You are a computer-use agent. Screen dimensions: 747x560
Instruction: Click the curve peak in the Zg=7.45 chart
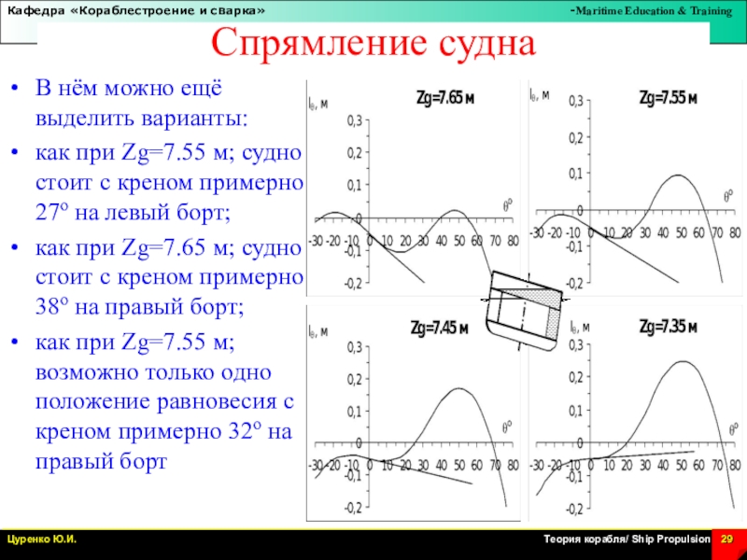(458, 388)
